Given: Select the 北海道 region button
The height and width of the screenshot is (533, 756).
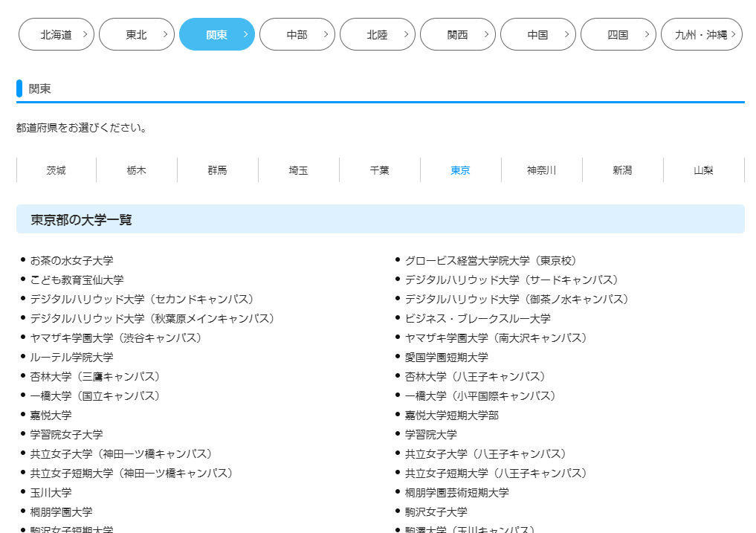Looking at the screenshot, I should 56,34.
